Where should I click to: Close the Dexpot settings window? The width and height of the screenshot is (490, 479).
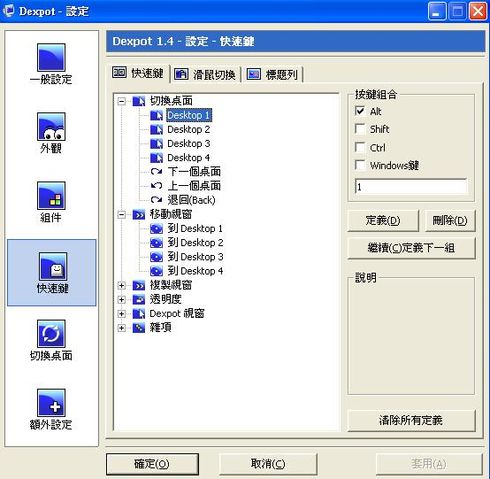[x=478, y=12]
